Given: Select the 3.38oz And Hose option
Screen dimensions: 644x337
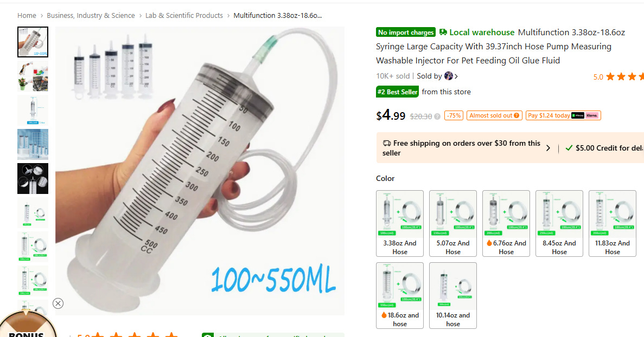Looking at the screenshot, I should pos(400,223).
